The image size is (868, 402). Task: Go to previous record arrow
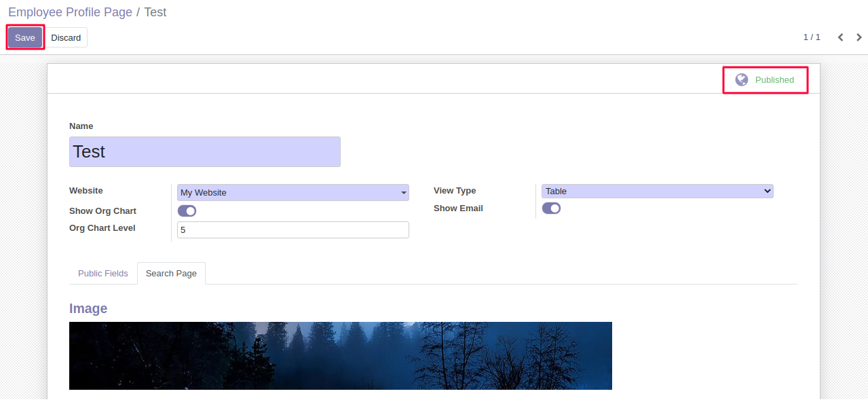point(840,37)
